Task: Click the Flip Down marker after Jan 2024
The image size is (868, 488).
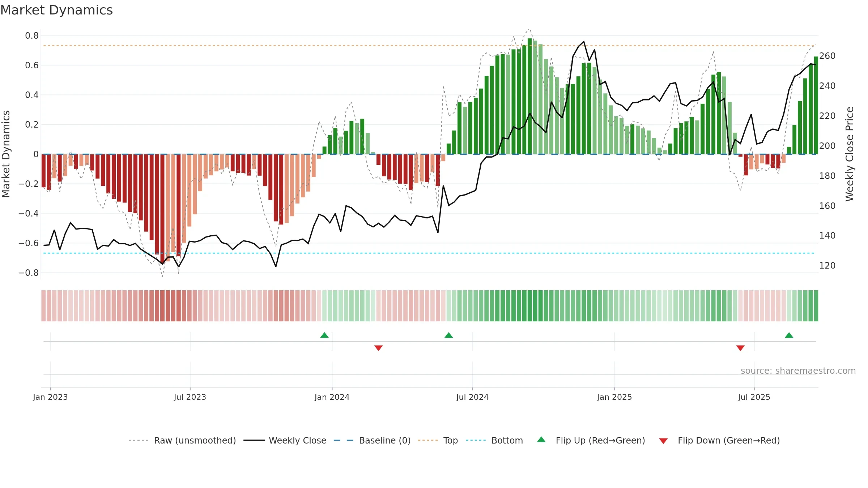Action: (378, 348)
